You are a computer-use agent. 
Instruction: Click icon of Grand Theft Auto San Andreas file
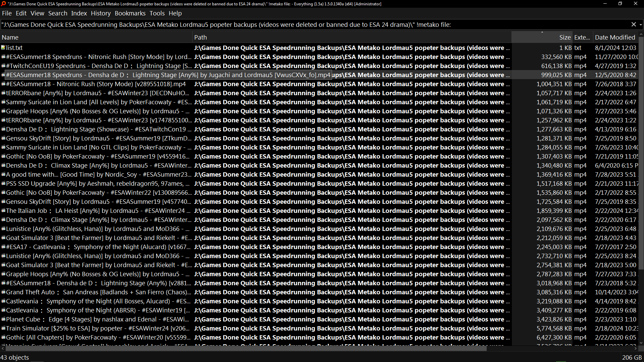click(3, 292)
